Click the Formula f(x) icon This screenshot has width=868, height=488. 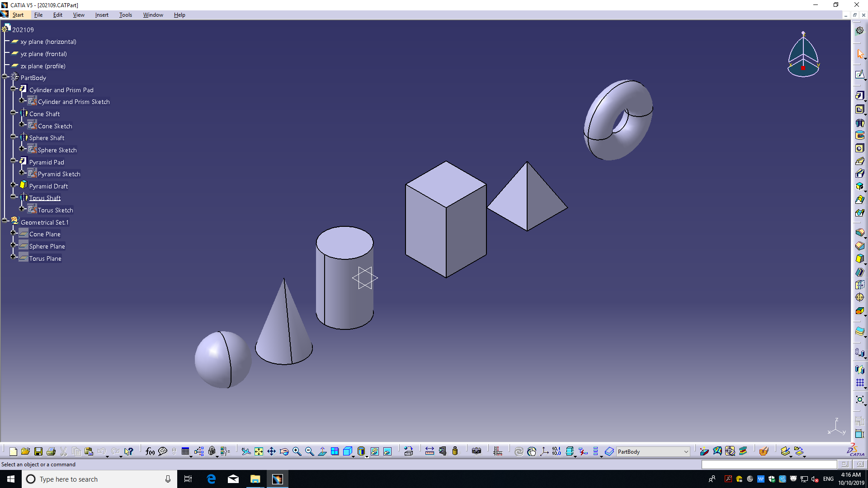150,451
